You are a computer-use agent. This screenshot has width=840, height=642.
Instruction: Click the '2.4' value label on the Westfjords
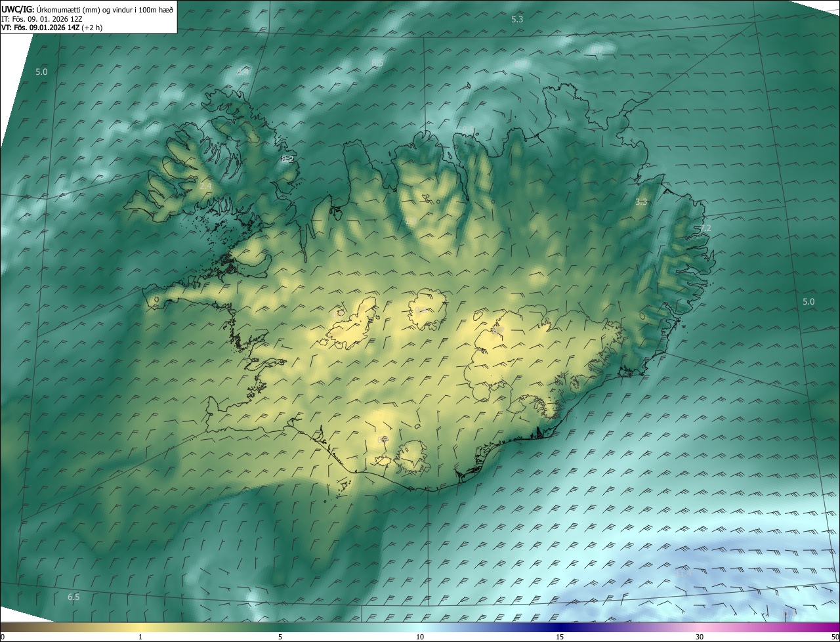[205, 186]
